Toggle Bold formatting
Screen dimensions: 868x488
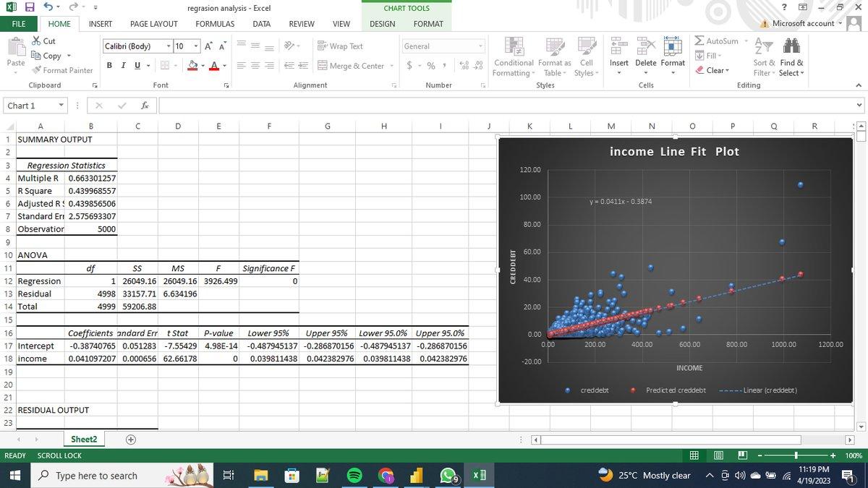pos(109,66)
